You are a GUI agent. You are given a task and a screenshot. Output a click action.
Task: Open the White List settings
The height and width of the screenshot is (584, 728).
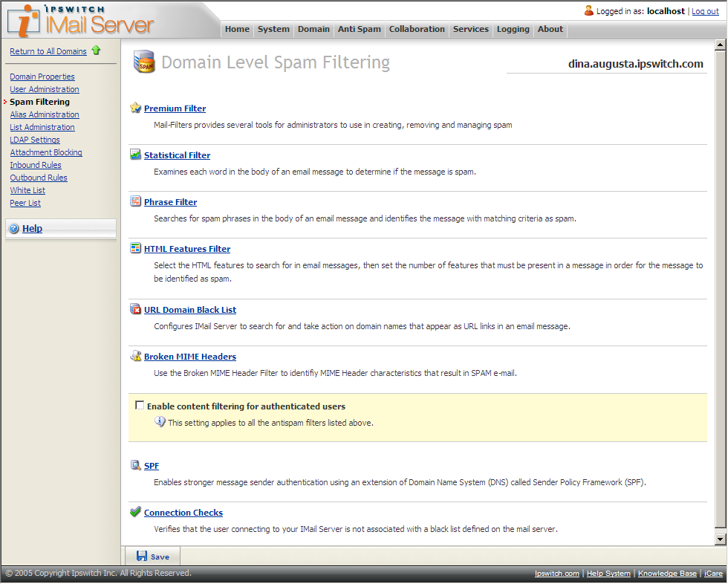27,189
